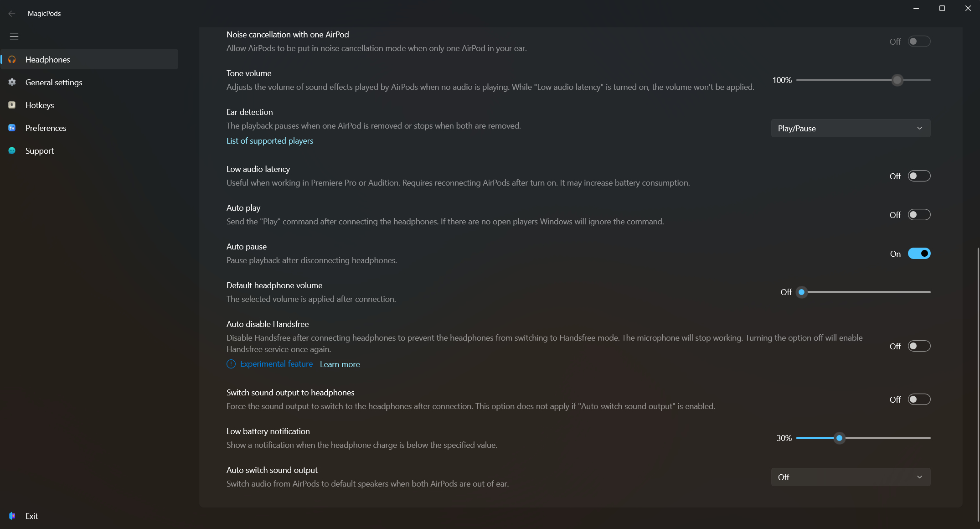Click the Low battery notification slider handle
The height and width of the screenshot is (529, 980).
pyautogui.click(x=839, y=438)
